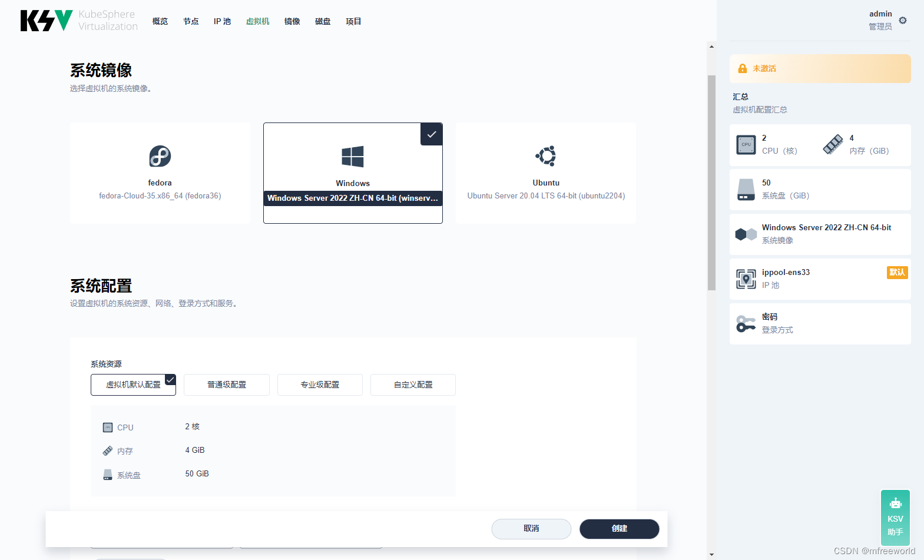Click the small disk icon beside 系统盘
The height and width of the screenshot is (560, 924).
pyautogui.click(x=108, y=475)
